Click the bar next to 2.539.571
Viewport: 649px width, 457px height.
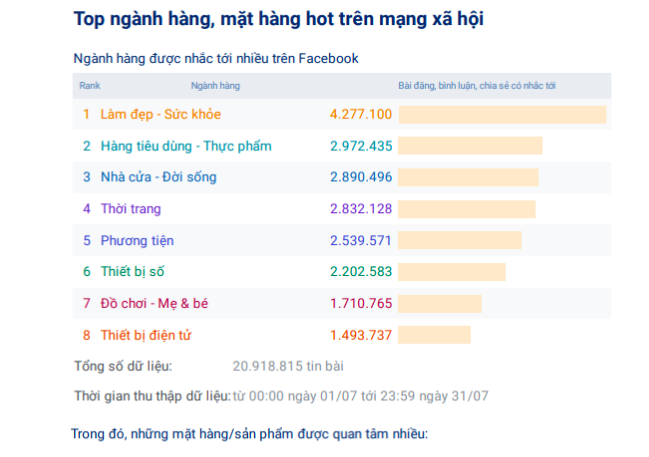click(460, 241)
